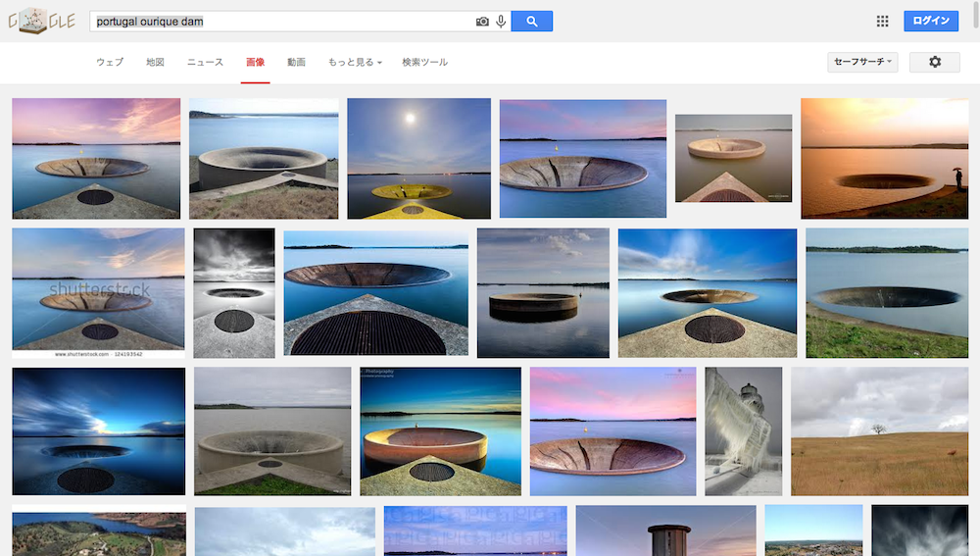Open the black-and-white dam spillway thumbnail
This screenshot has width=980, height=556.
pos(234,293)
